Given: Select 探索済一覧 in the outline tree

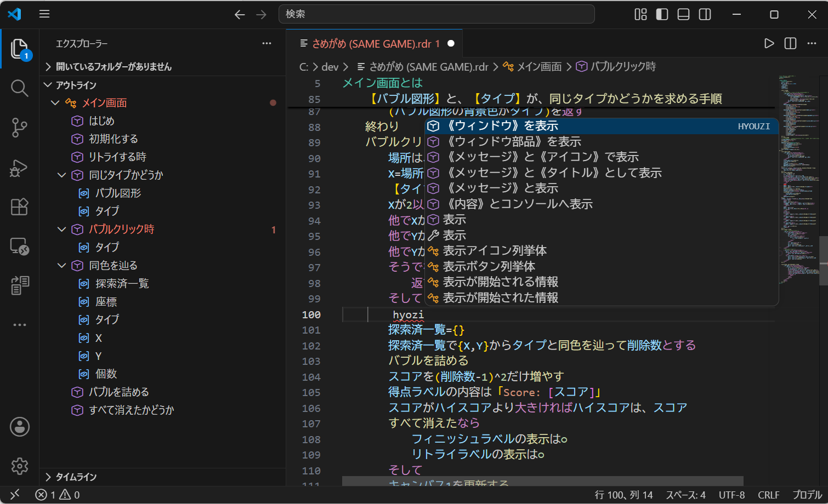Looking at the screenshot, I should [x=163, y=284].
